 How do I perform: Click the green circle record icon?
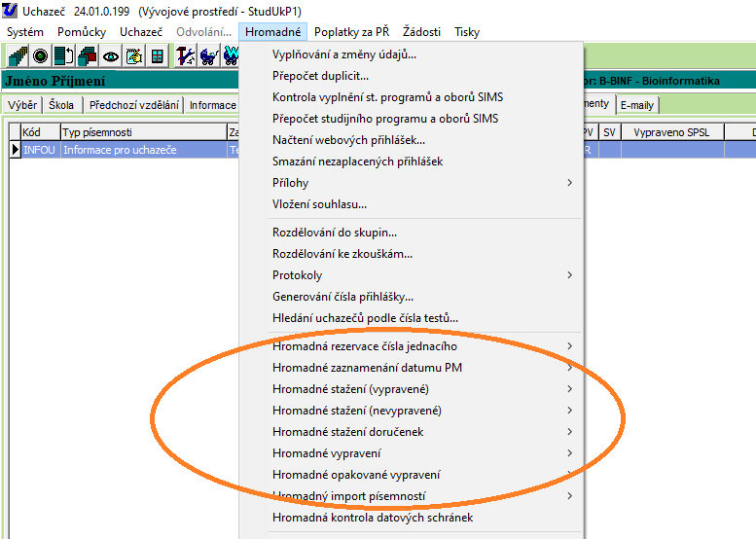point(40,55)
